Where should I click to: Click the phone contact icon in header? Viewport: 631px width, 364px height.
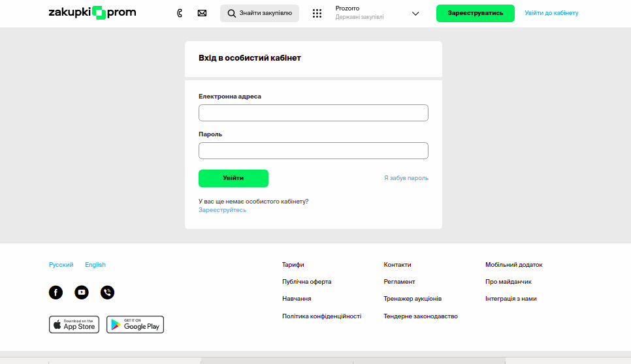pyautogui.click(x=180, y=13)
